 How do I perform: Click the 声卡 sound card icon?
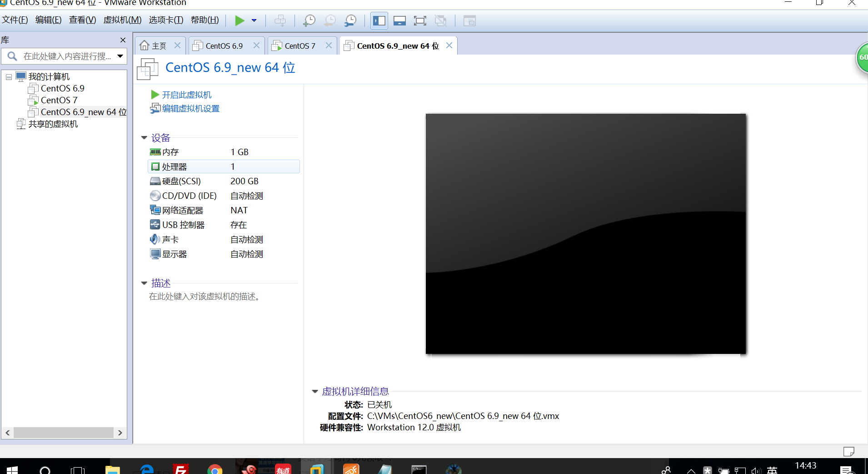pos(155,239)
